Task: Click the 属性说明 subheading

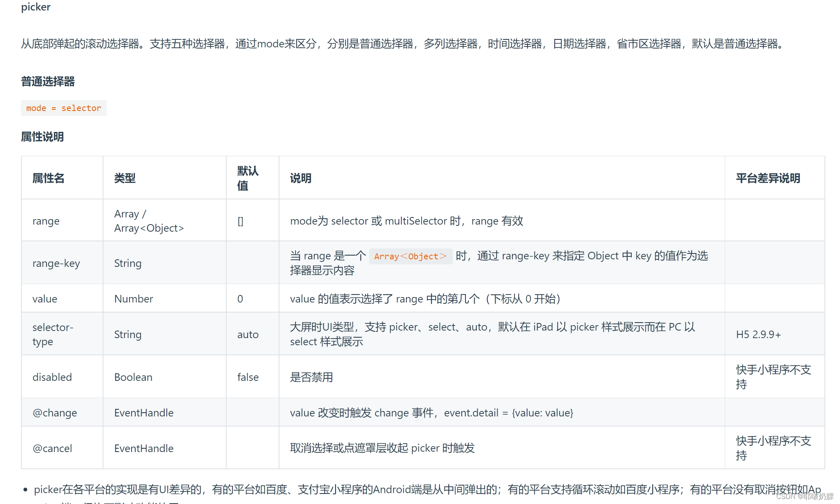Action: point(42,137)
